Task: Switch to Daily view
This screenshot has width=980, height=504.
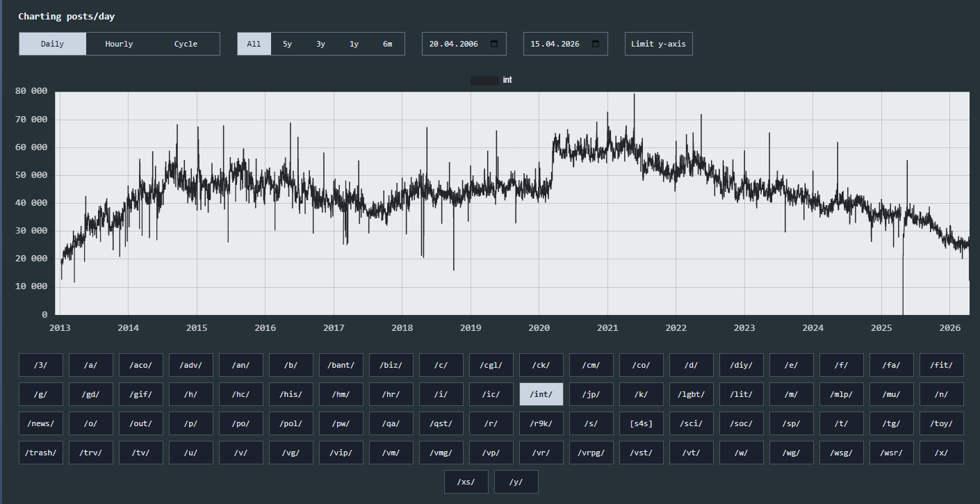Action: (53, 44)
